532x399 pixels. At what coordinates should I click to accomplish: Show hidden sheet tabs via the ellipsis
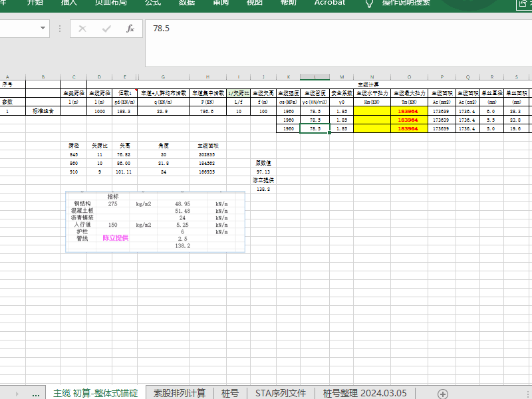coord(36,394)
